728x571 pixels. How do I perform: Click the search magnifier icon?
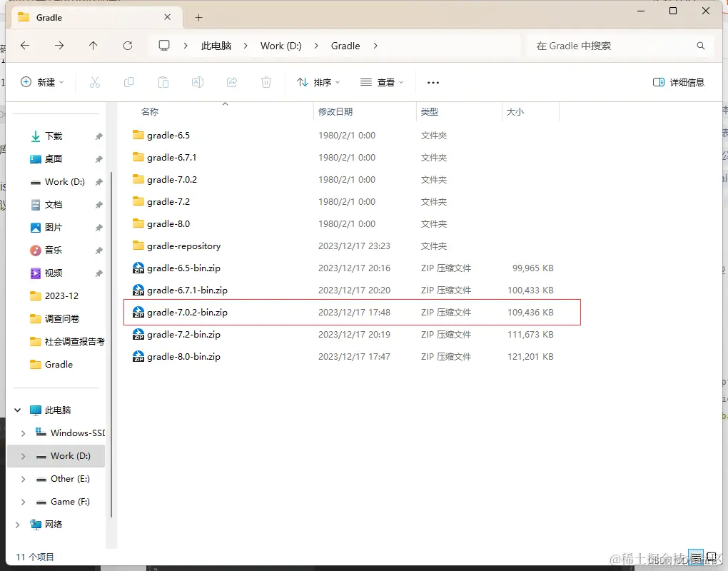click(x=701, y=46)
